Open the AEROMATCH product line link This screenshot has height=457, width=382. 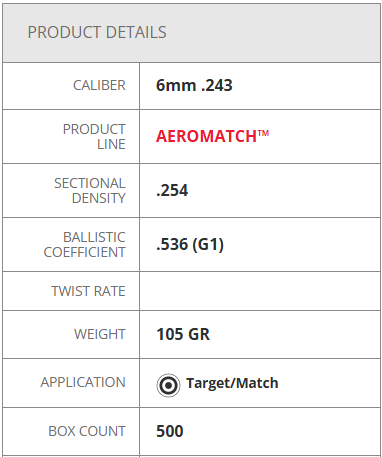212,136
